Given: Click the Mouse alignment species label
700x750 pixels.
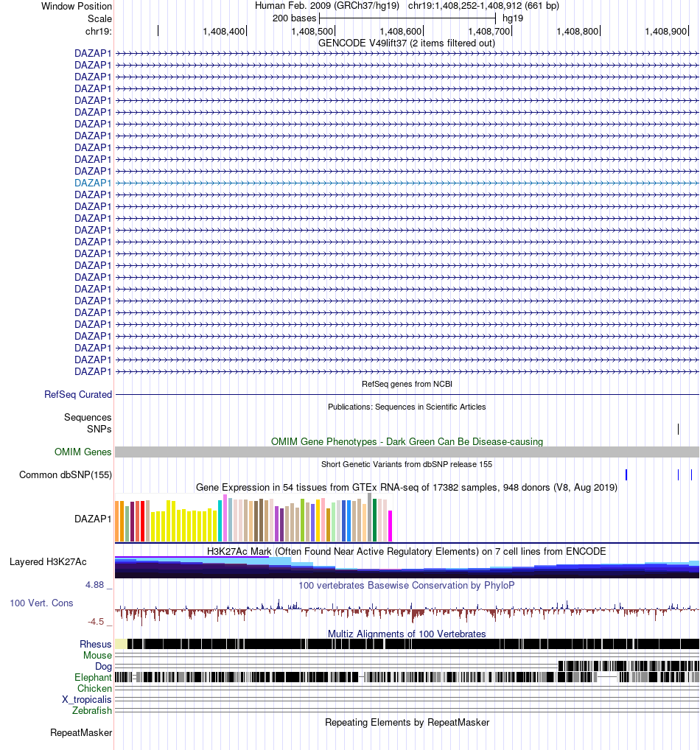Looking at the screenshot, I should 97,655.
